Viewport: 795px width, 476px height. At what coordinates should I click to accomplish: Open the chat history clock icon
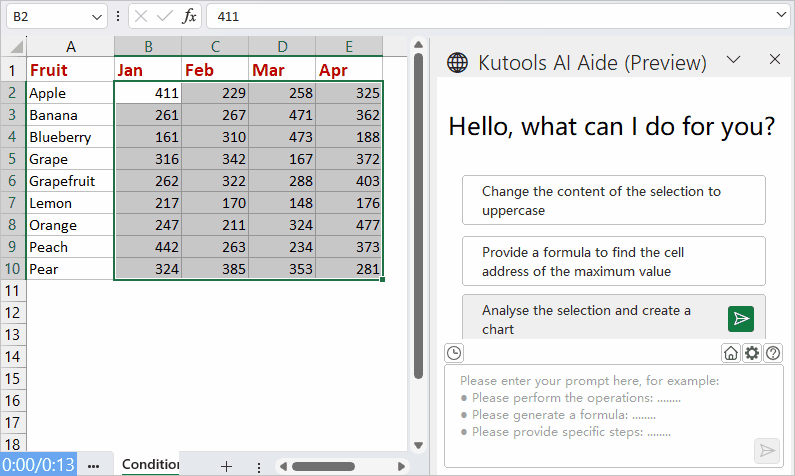tap(454, 352)
